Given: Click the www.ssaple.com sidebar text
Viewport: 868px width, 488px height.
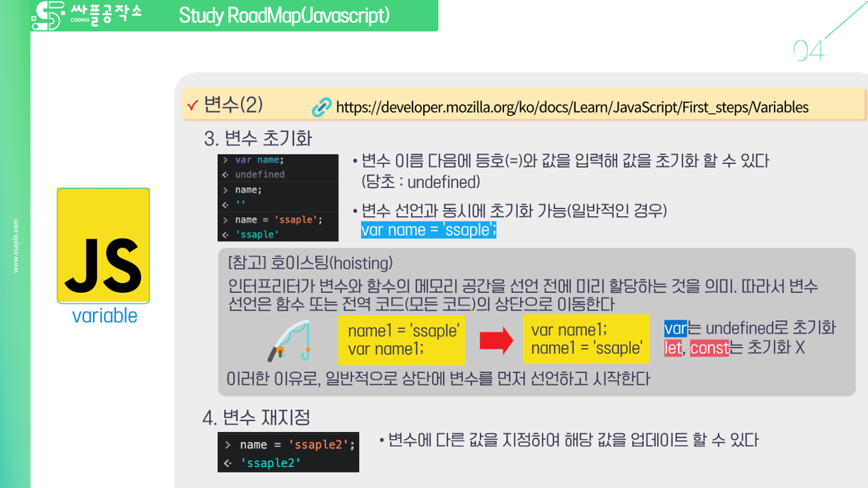Looking at the screenshot, I should pos(16,245).
